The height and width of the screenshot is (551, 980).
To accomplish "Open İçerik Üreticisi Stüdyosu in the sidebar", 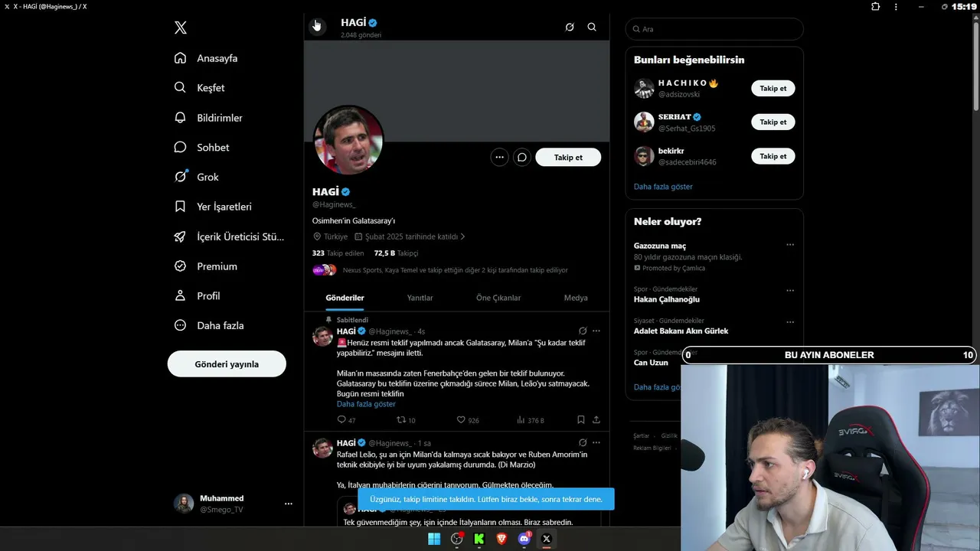I will click(230, 236).
